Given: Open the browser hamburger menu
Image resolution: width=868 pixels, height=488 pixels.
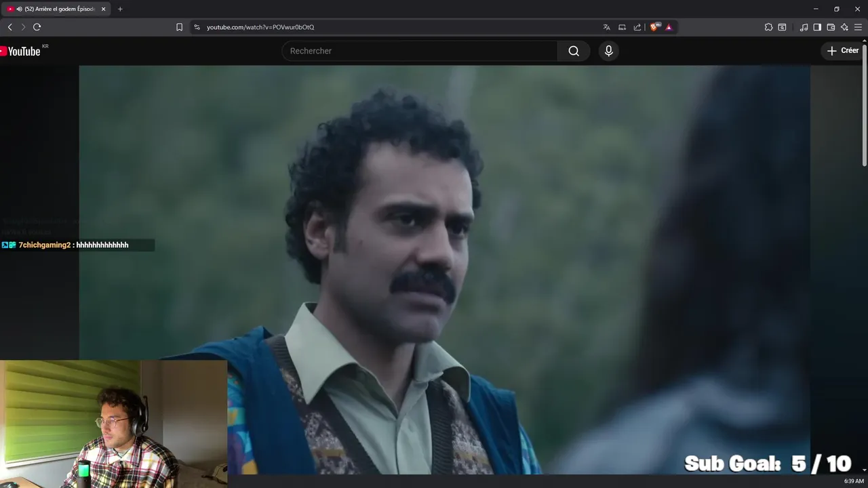Looking at the screenshot, I should (x=858, y=27).
